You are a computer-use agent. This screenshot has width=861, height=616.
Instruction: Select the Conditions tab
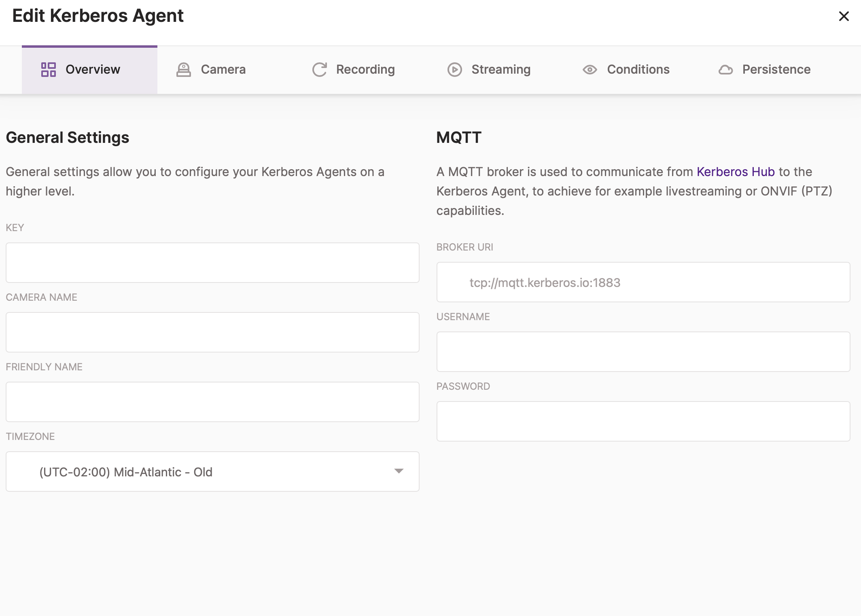(x=638, y=70)
